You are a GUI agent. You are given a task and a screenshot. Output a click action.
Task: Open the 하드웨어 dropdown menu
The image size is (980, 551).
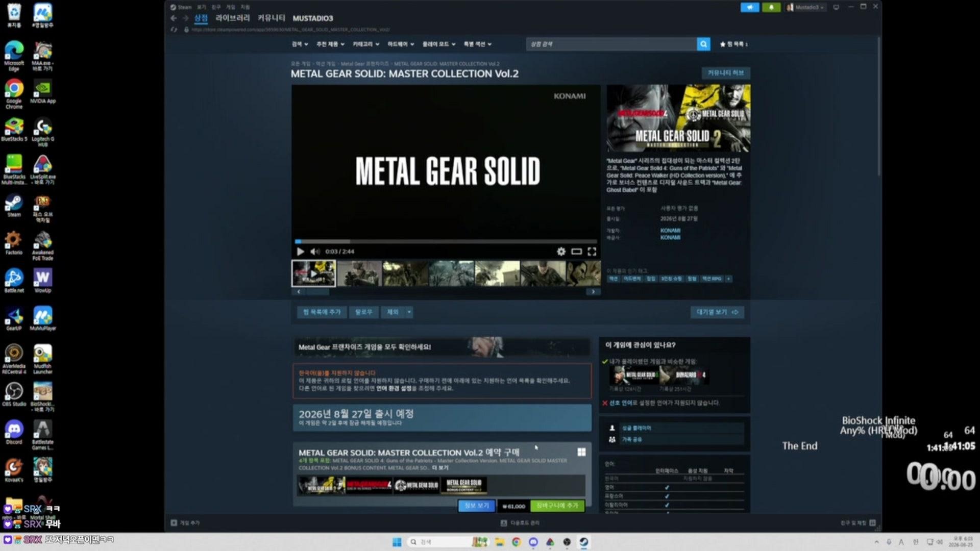click(401, 44)
